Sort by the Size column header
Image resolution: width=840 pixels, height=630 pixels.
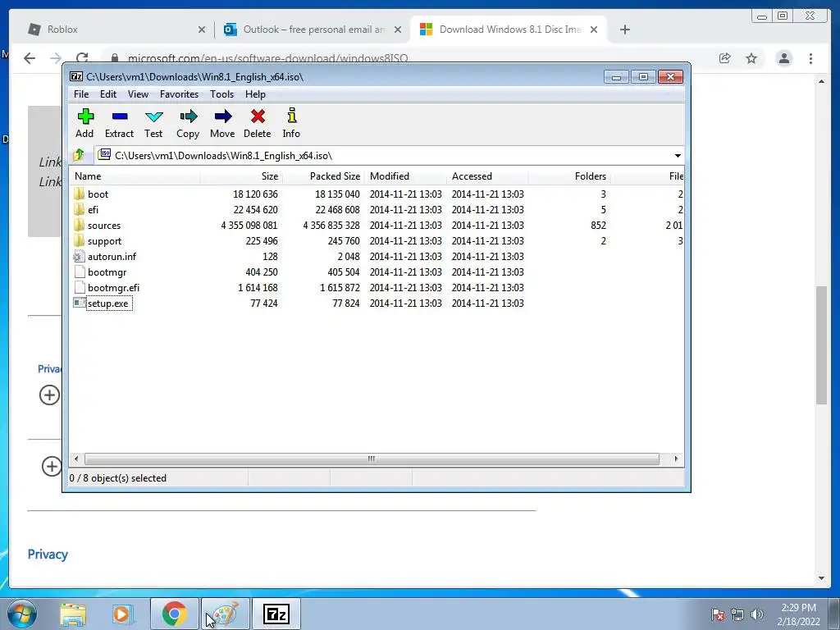point(242,176)
